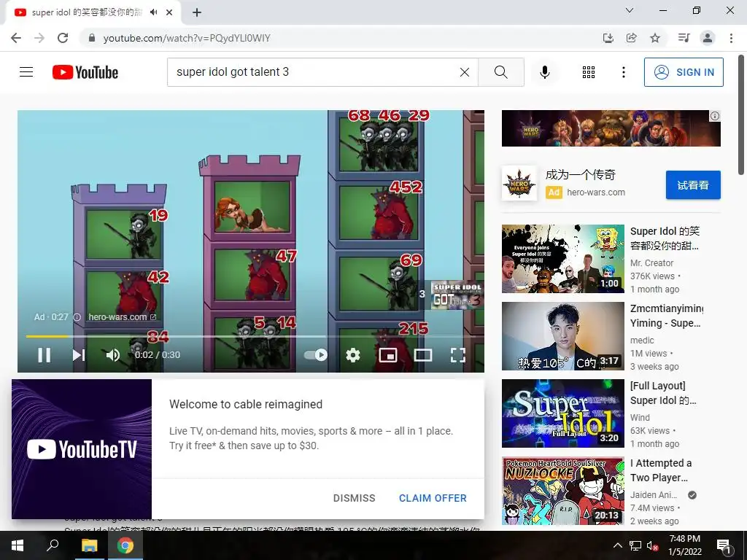
Task: View site information lock icon
Action: click(x=92, y=38)
